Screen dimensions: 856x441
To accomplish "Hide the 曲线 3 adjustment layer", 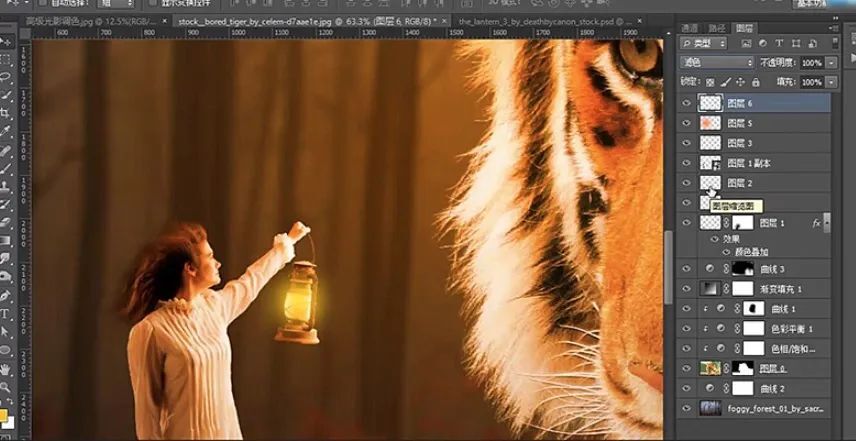I will click(686, 269).
